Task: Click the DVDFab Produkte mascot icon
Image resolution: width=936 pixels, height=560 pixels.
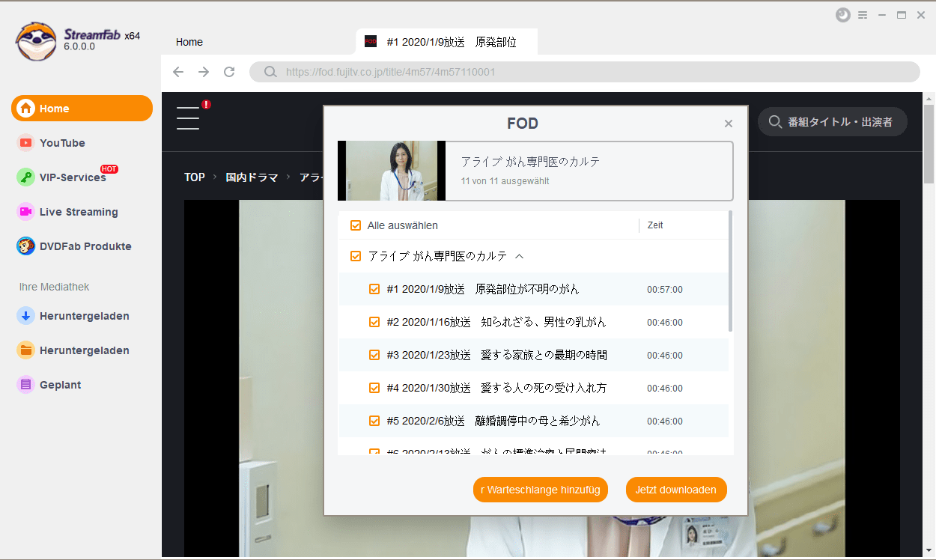Action: pyautogui.click(x=25, y=246)
